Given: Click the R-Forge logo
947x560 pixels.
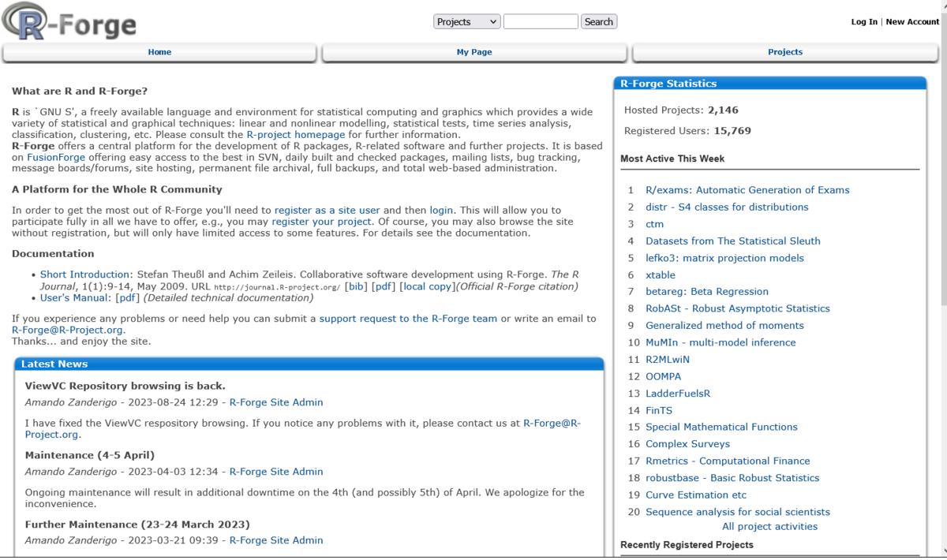Looking at the screenshot, I should coord(69,22).
